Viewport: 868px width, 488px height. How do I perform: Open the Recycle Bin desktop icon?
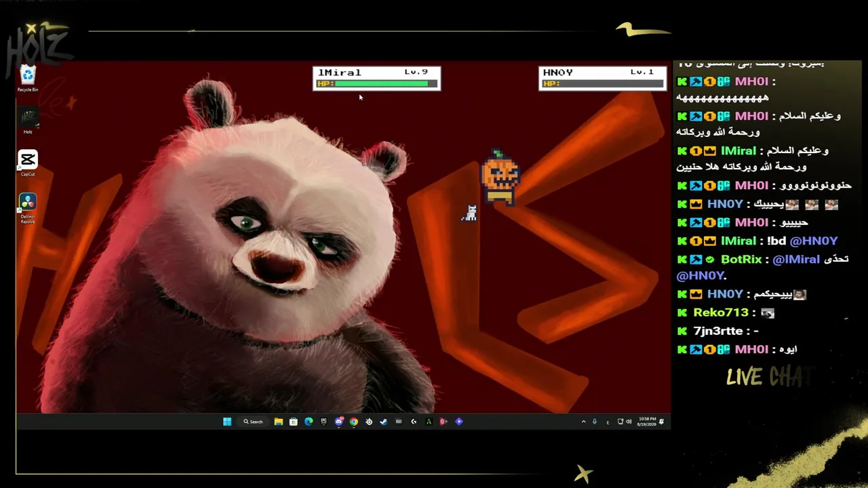pos(28,79)
